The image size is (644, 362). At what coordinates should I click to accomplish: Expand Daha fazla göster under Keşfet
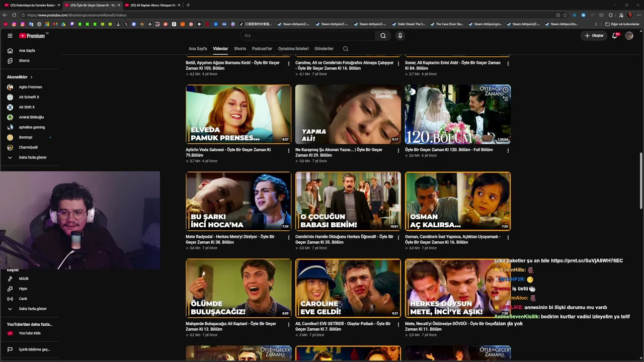(x=33, y=309)
